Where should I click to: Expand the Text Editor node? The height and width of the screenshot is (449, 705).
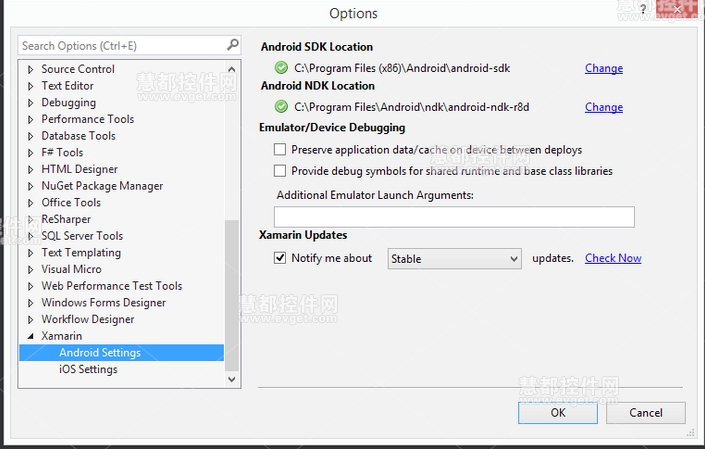31,86
